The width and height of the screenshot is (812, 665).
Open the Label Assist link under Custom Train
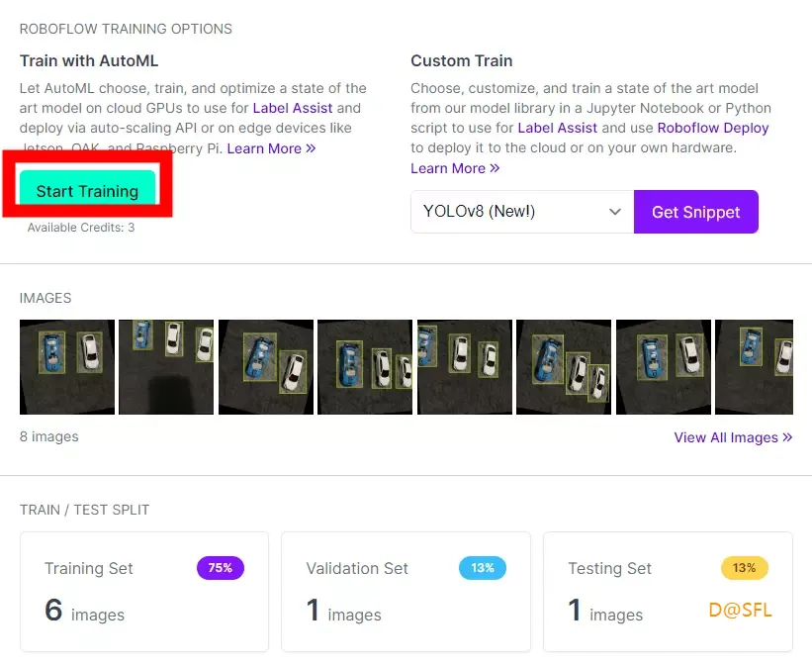[557, 128]
